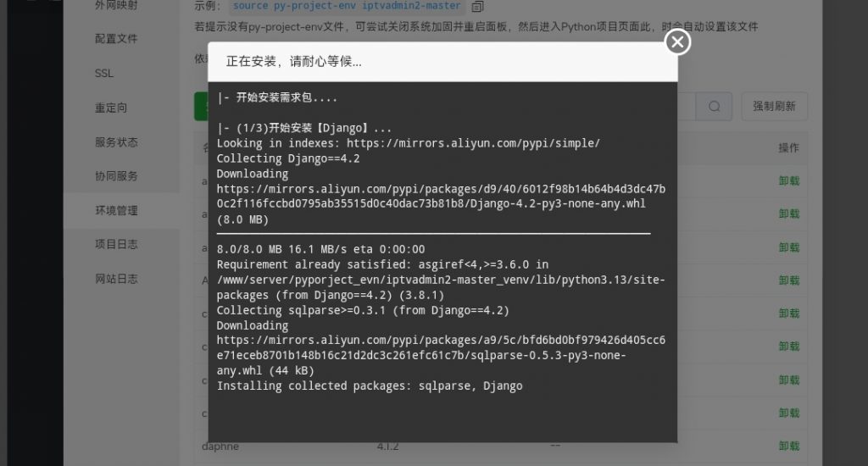This screenshot has width=868, height=466.
Task: Click the 强制刷新 button
Action: 774,107
